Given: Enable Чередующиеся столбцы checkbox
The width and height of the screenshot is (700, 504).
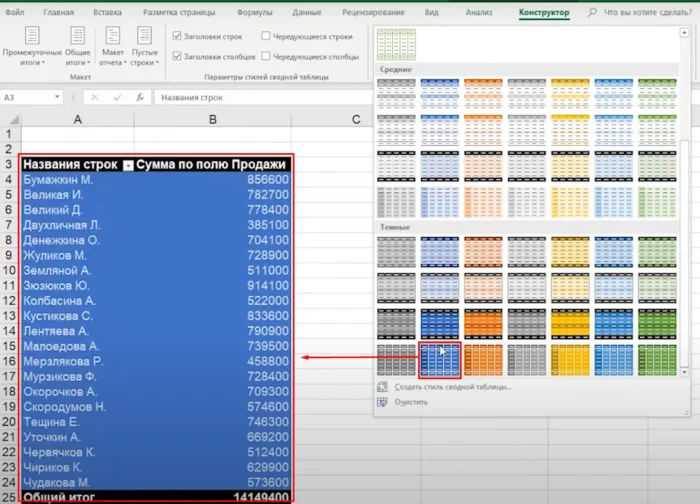Looking at the screenshot, I should tap(265, 57).
